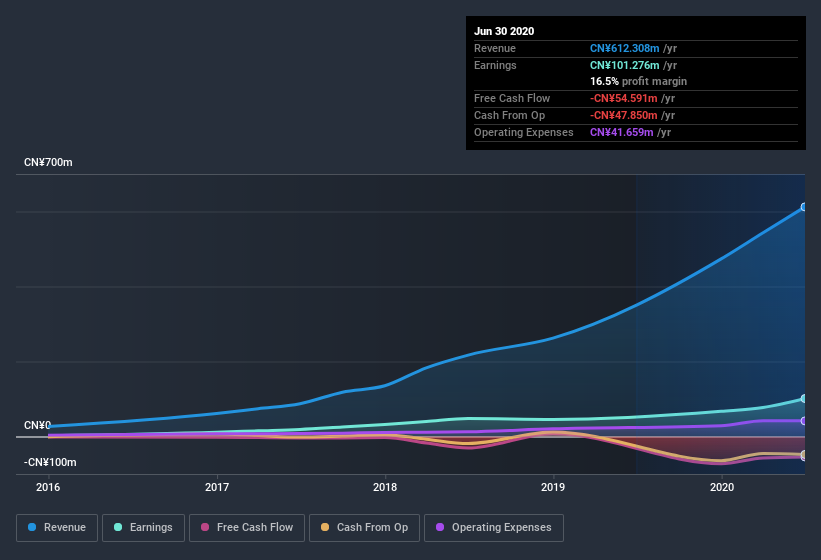
Task: Click the teal Earnings legend dot
Action: click(118, 527)
